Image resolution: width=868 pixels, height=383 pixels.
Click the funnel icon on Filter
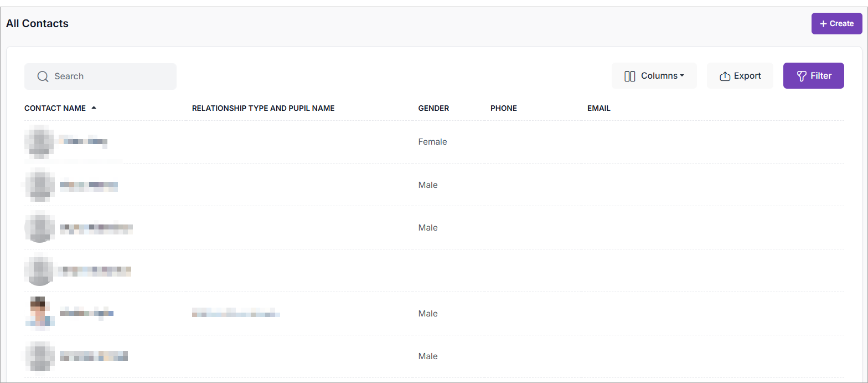click(801, 76)
